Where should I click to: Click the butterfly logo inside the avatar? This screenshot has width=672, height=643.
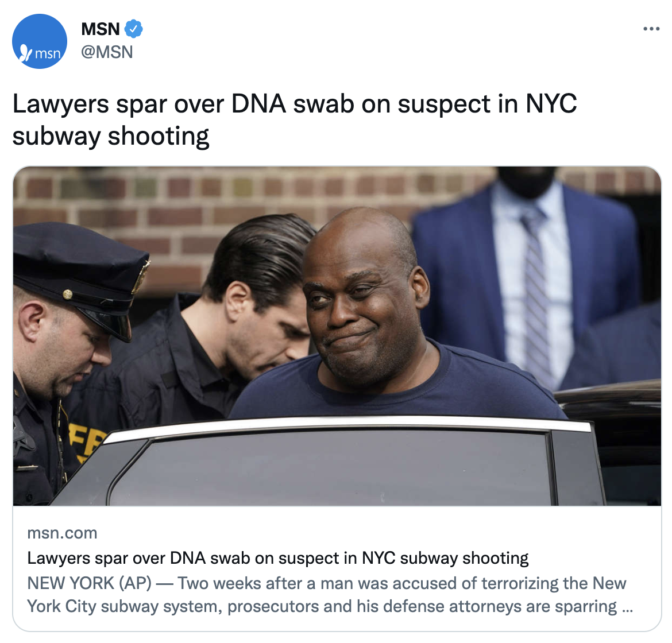pyautogui.click(x=26, y=52)
